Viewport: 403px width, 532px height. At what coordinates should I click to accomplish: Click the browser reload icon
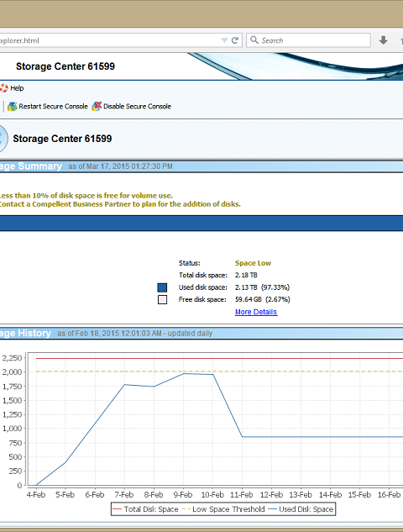(235, 40)
